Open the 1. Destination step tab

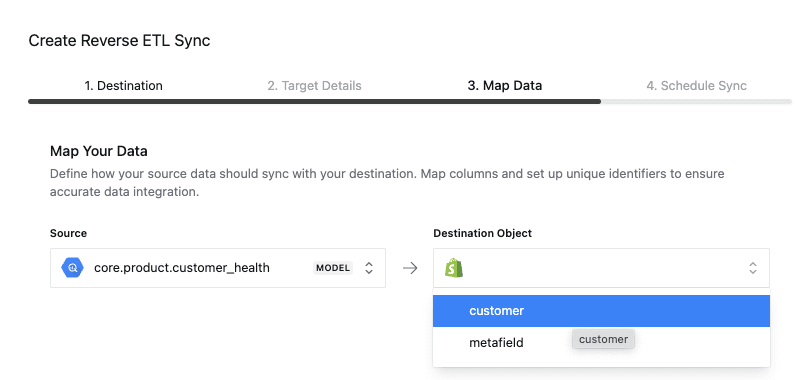(123, 86)
